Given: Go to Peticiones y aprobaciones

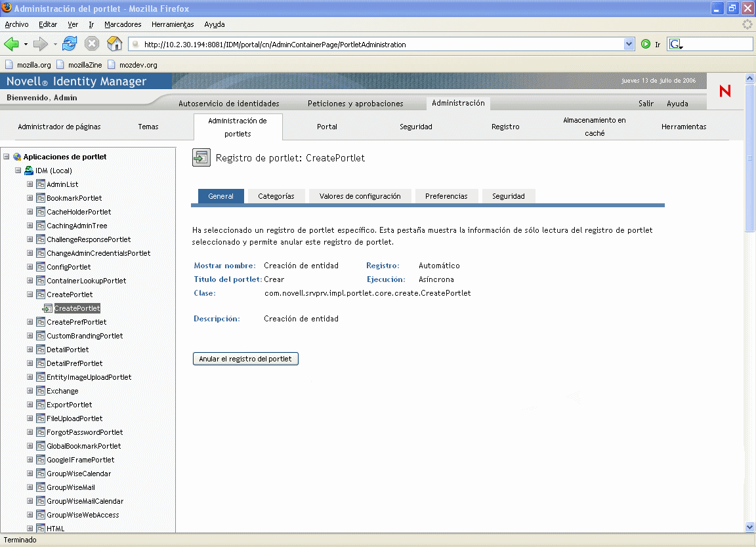Looking at the screenshot, I should point(355,104).
